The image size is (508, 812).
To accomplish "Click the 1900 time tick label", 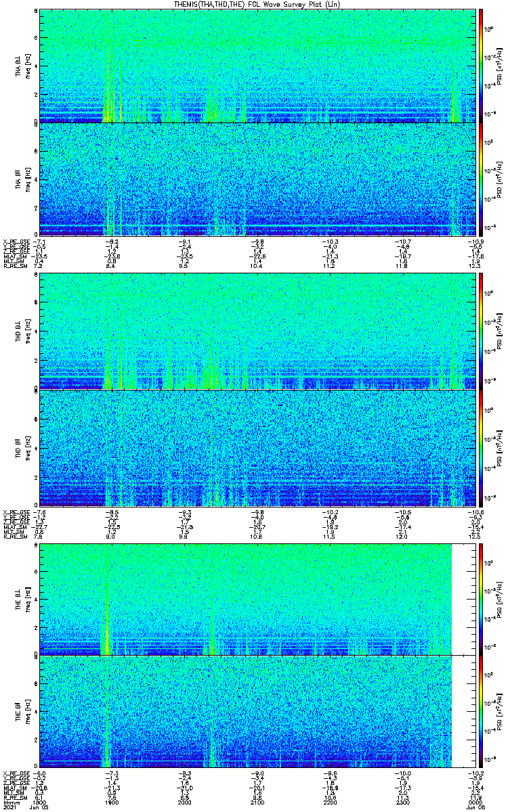I will tap(112, 803).
